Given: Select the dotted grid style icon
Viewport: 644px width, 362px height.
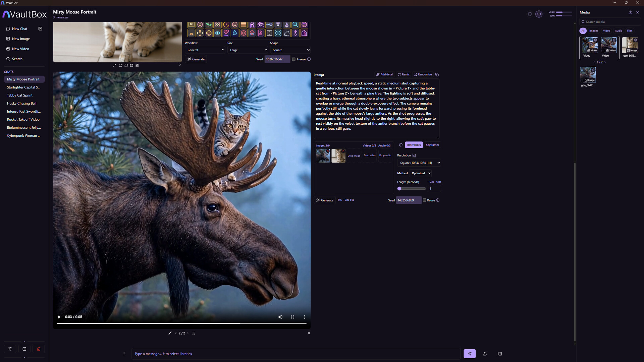Looking at the screenshot, I should point(269,33).
